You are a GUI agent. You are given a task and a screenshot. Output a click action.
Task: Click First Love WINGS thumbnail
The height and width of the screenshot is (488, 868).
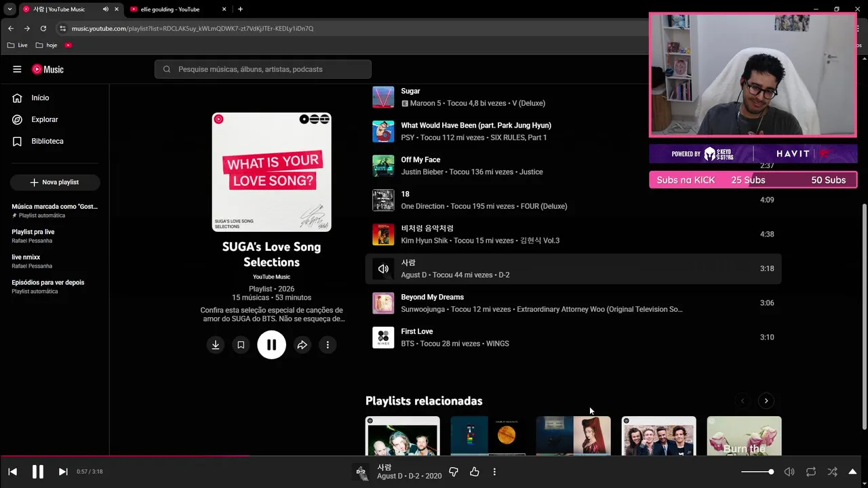[x=383, y=338]
